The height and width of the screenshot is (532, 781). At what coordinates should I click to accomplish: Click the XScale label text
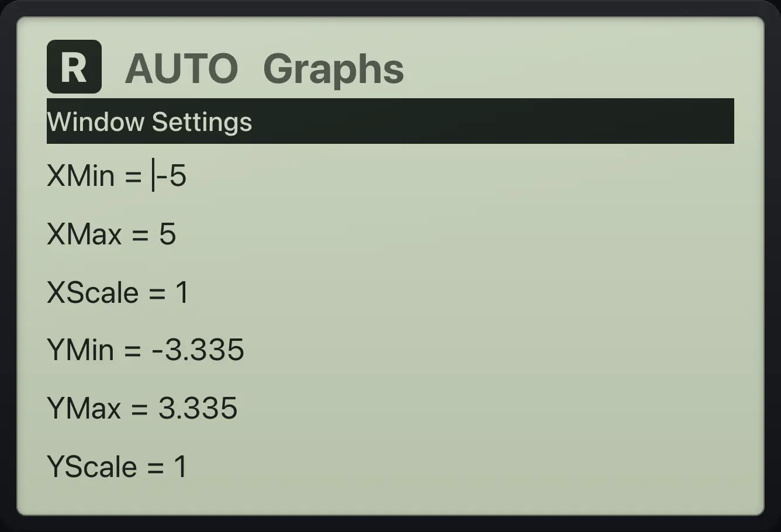(x=93, y=292)
